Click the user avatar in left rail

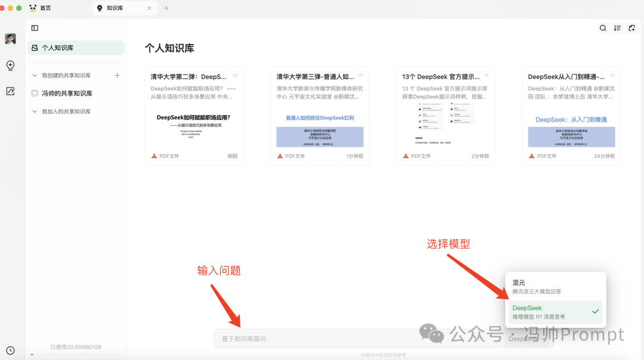coord(10,39)
